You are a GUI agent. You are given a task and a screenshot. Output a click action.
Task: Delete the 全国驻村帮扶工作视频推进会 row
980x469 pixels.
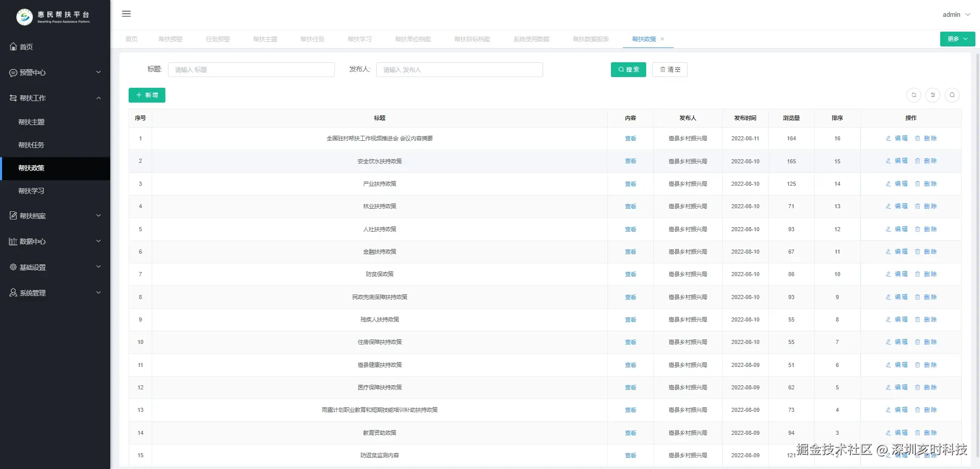click(926, 138)
